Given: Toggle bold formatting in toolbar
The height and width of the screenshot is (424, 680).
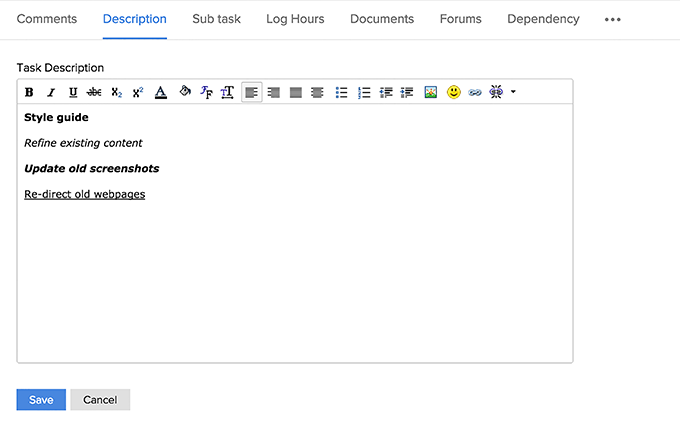Looking at the screenshot, I should coord(29,92).
